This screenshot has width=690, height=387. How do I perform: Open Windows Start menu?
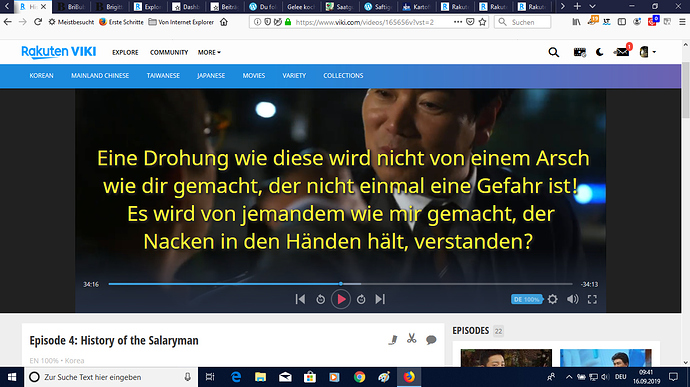12,377
